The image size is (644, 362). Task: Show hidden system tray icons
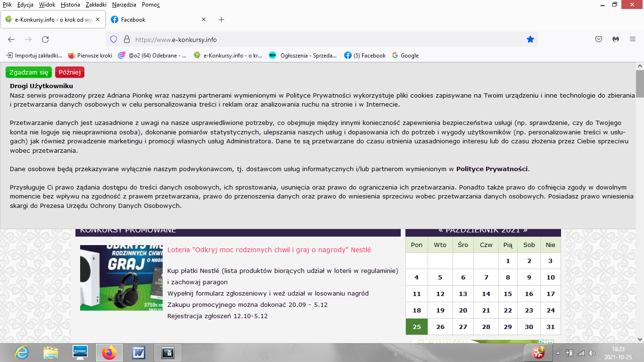pos(558,353)
